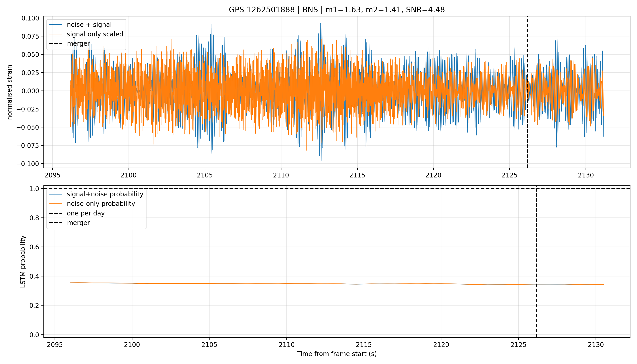The image size is (637, 364).
Task: Click the 2120 tick label under bottom plot
Action: tap(441, 345)
